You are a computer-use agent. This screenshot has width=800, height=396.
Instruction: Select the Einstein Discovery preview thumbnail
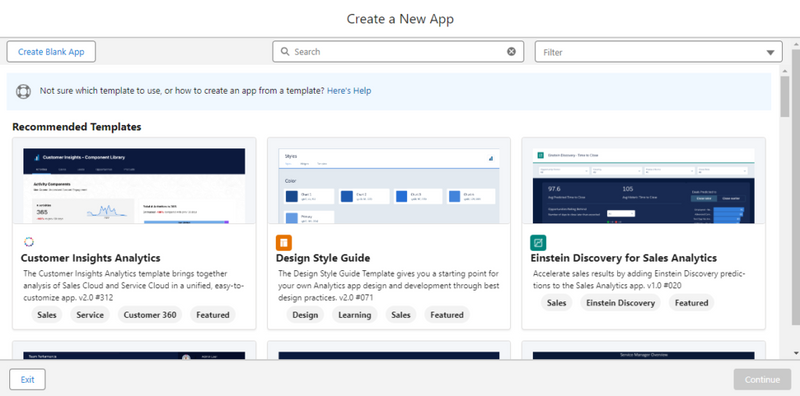point(643,186)
